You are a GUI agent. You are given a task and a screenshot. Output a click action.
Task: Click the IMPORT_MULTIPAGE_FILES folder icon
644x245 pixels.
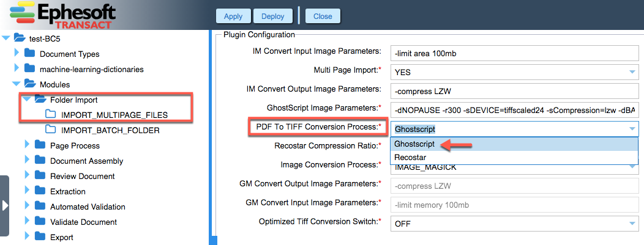51,114
